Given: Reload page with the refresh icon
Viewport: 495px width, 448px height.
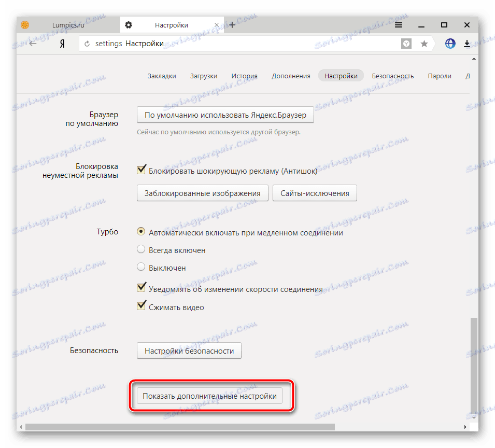Looking at the screenshot, I should (x=87, y=44).
